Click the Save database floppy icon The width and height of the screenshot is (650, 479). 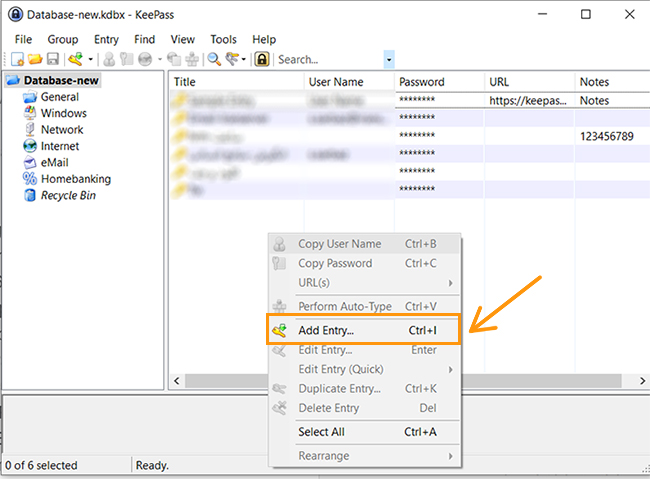[53, 59]
